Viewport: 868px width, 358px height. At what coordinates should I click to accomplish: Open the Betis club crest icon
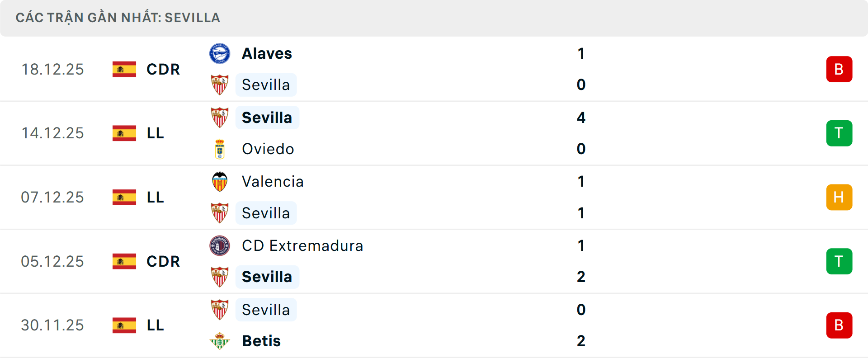click(220, 341)
